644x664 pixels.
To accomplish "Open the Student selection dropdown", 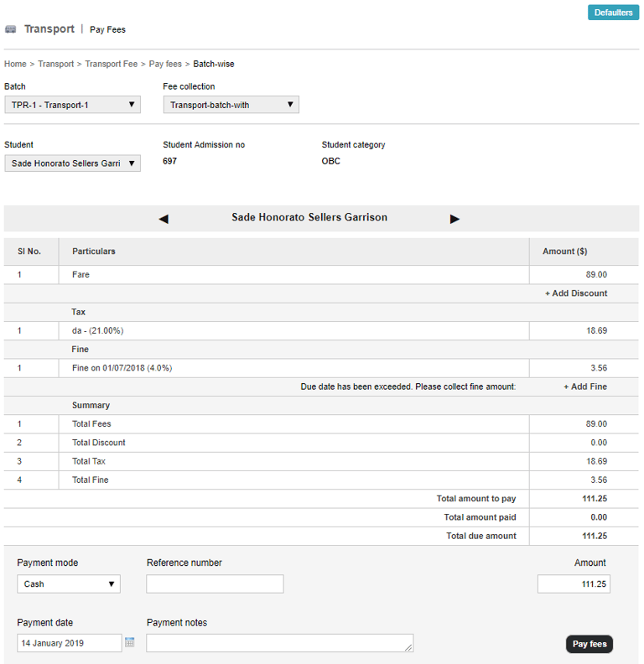I will 72,163.
